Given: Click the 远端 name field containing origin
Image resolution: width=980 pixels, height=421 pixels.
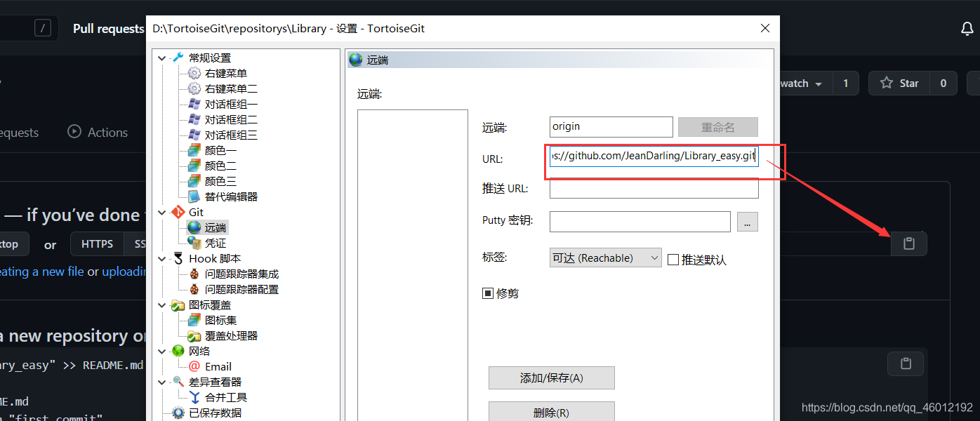Looking at the screenshot, I should click(x=611, y=127).
